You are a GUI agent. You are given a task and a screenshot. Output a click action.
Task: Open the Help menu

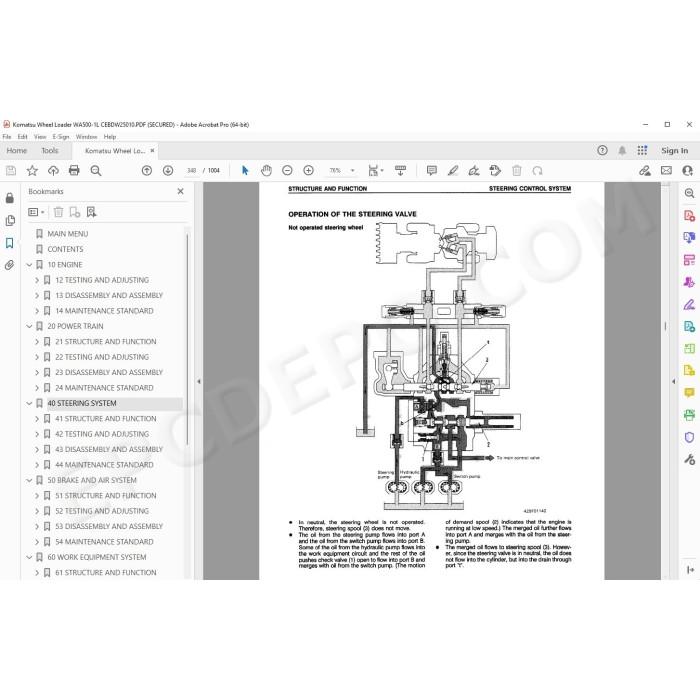110,137
